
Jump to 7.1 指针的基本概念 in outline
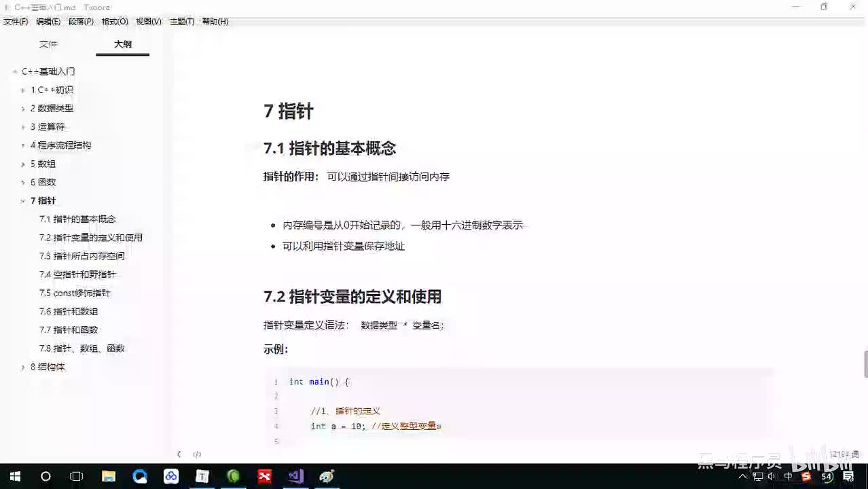tap(77, 219)
